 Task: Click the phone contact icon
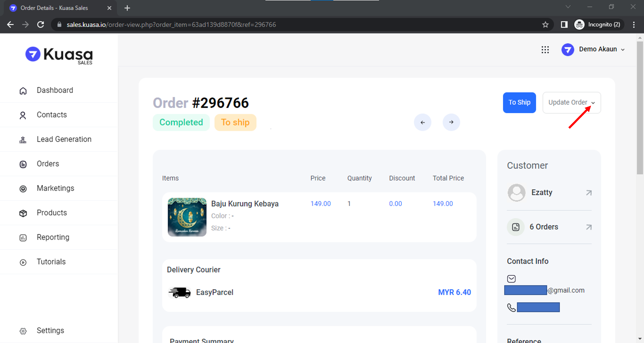(x=511, y=307)
